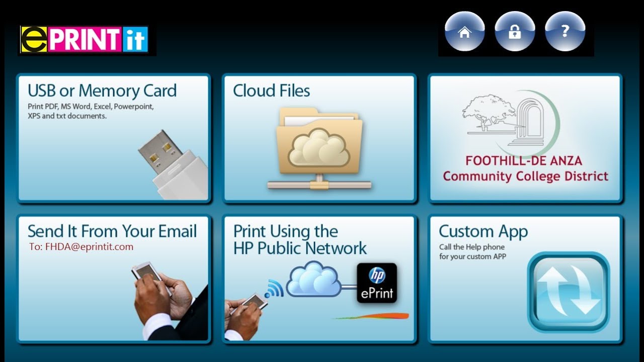Viewport: 644px width, 362px height.
Task: Select the USB or Memory Card heading
Action: click(102, 90)
